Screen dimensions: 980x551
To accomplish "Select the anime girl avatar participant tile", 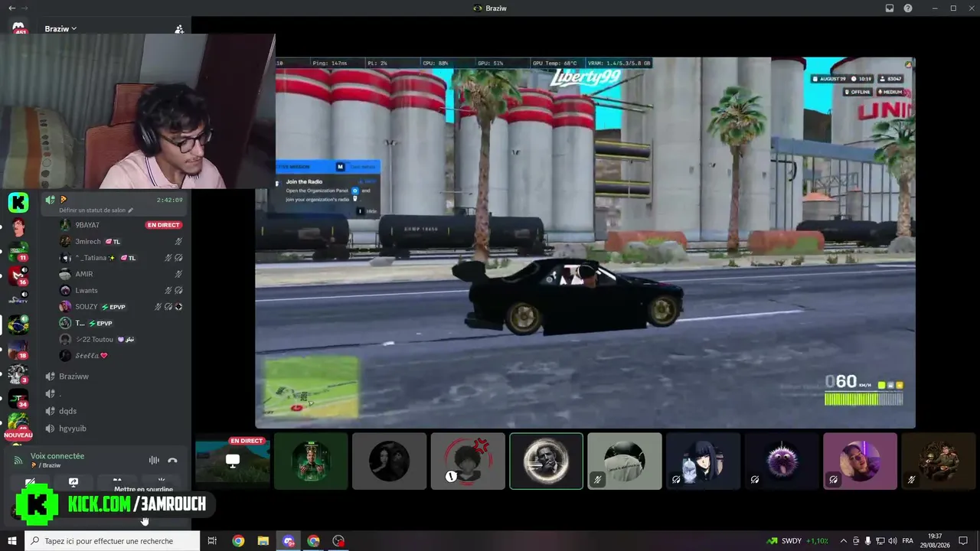I will 703,461.
